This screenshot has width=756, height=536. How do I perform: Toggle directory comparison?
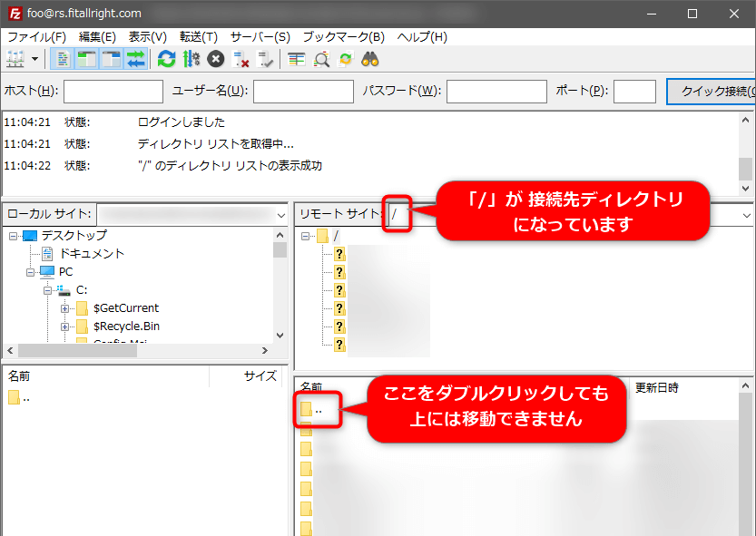321,59
